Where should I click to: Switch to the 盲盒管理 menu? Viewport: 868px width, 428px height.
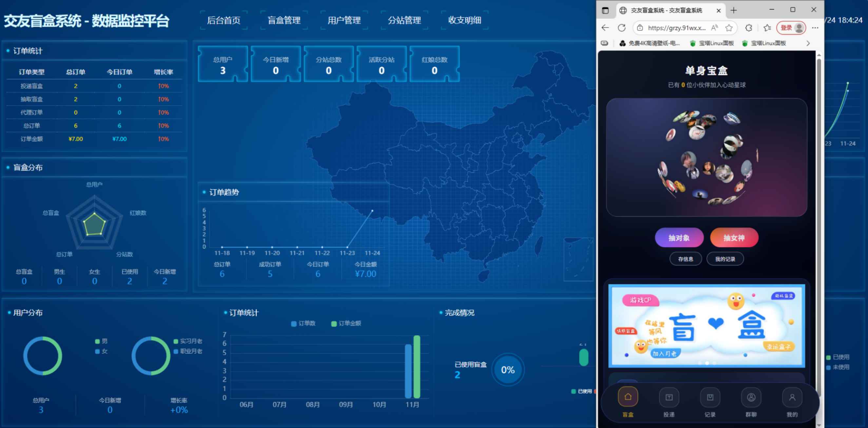pyautogui.click(x=285, y=20)
